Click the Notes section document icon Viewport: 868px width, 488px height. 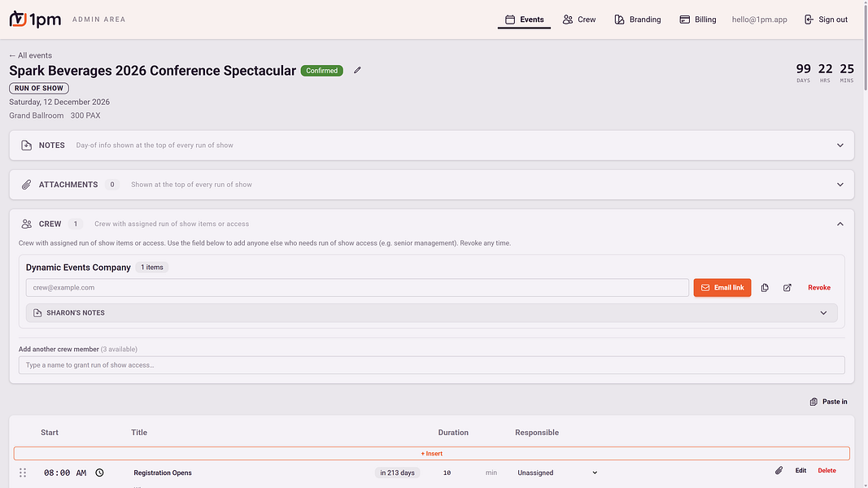coord(26,146)
